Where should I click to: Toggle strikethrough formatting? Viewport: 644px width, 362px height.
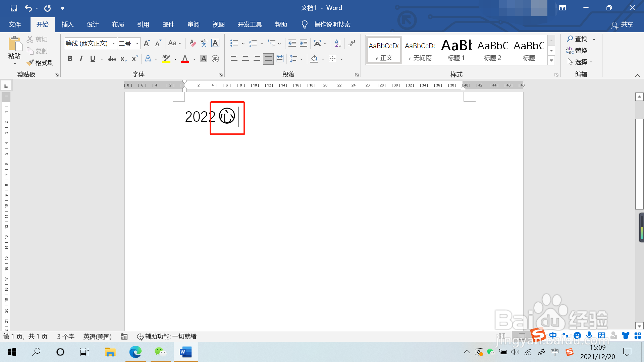pyautogui.click(x=111, y=59)
